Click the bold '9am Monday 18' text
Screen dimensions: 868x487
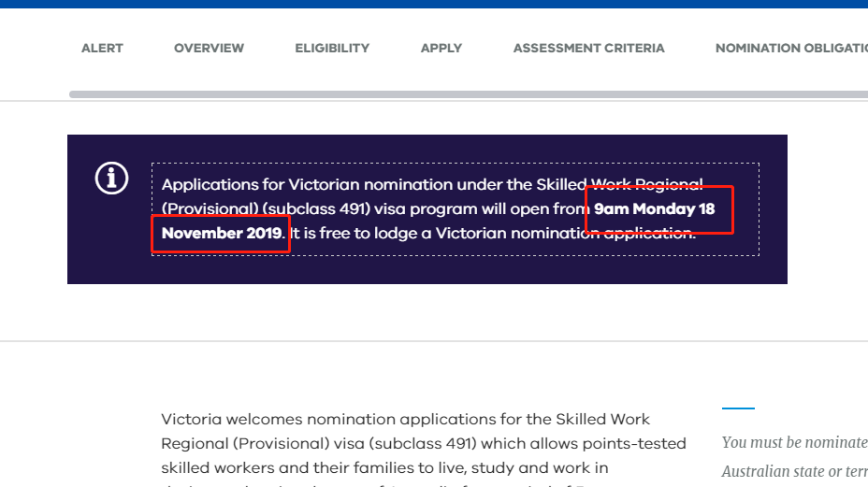655,208
